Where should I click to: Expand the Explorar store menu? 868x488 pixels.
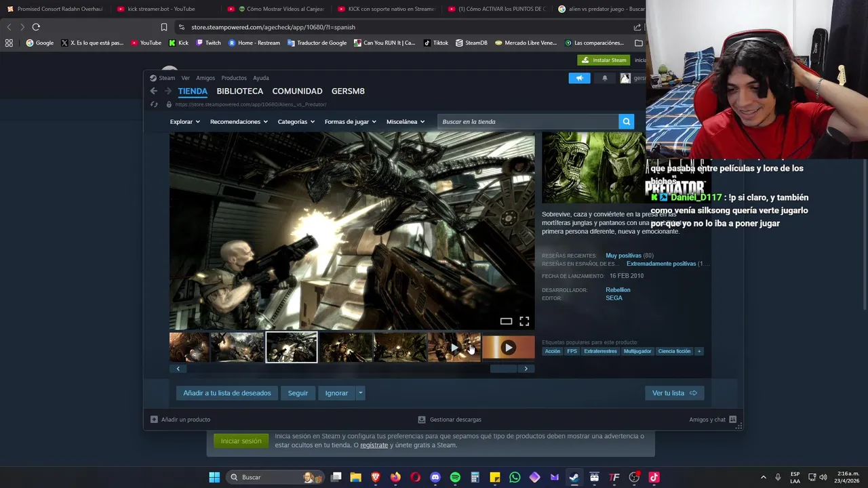coord(184,122)
